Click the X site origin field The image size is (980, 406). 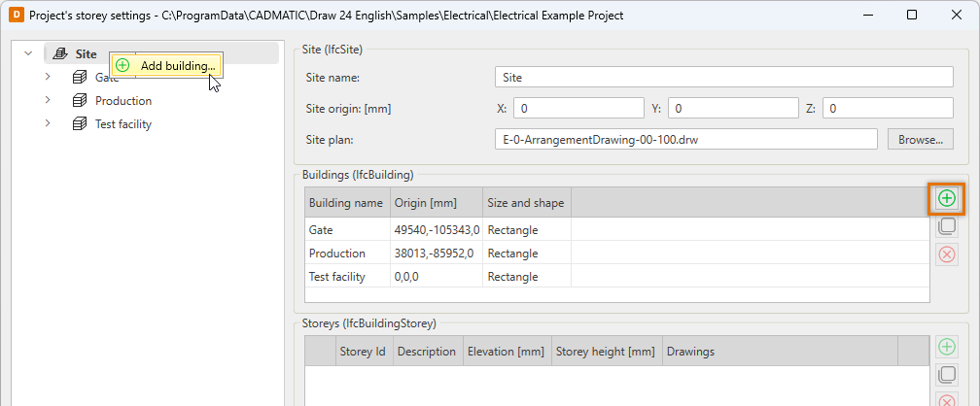point(577,108)
